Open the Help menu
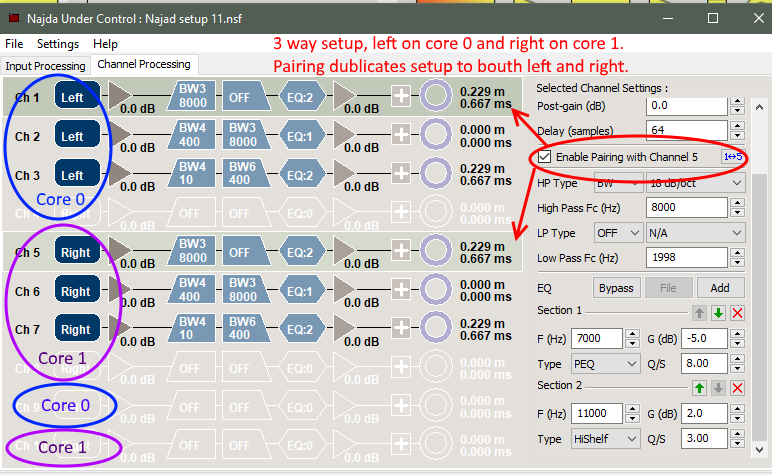This screenshot has width=772, height=475. (x=105, y=44)
